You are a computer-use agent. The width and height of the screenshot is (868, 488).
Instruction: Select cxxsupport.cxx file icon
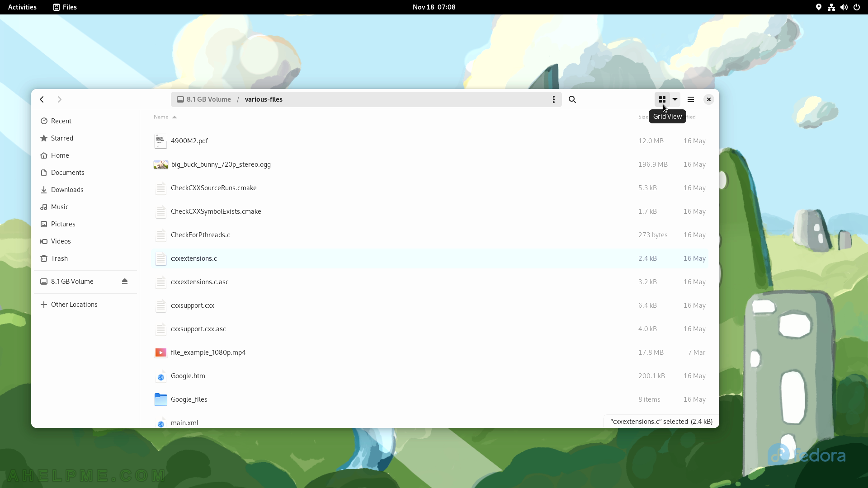(160, 305)
